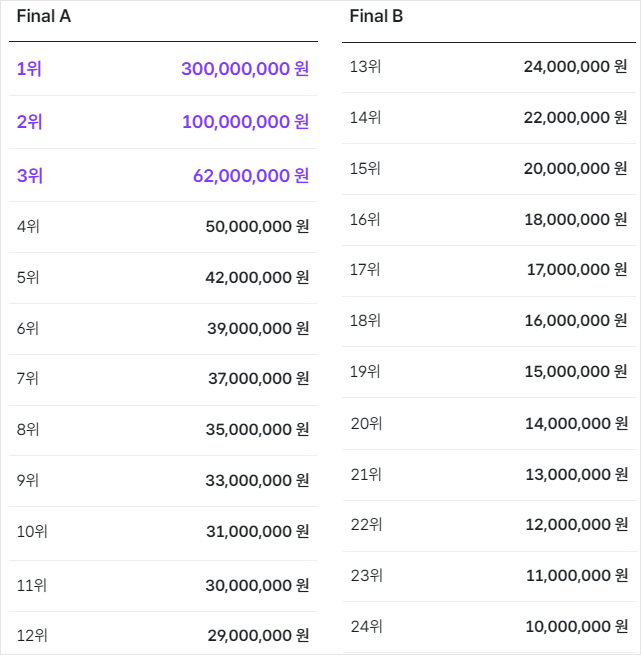Click the 62,000,000 원 prize amount
Image resolution: width=641 pixels, height=655 pixels.
pos(251,176)
